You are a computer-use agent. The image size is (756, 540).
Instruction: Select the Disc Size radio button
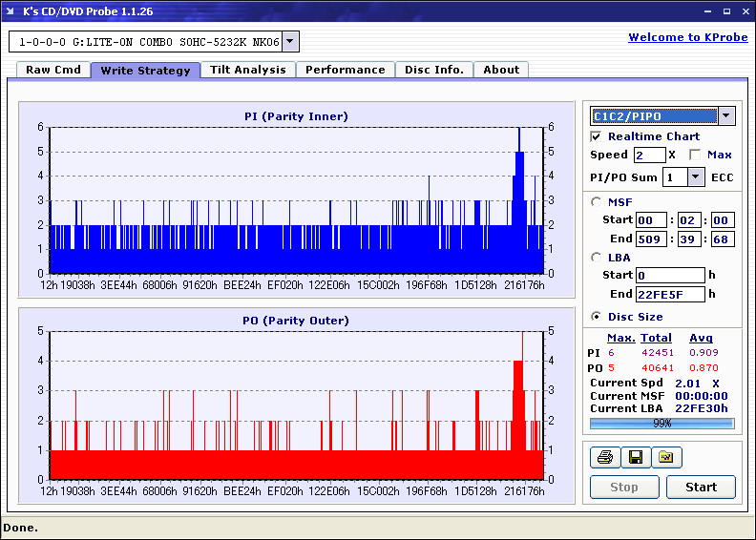click(597, 317)
